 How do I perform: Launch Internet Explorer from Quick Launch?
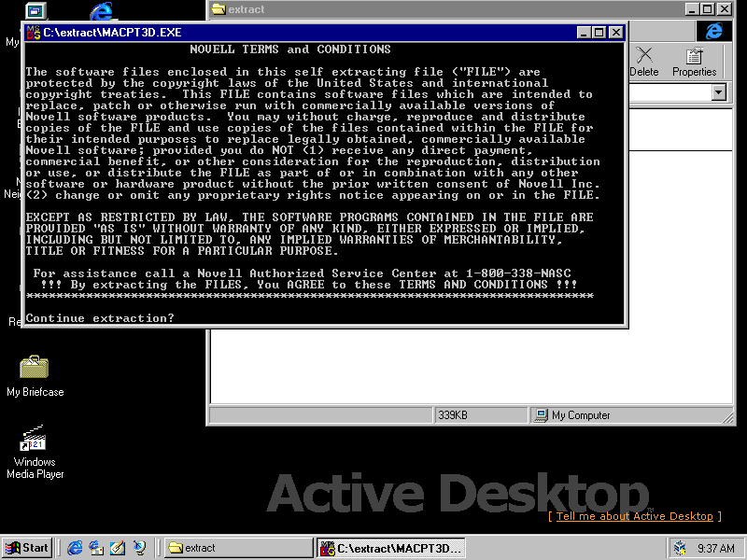[x=75, y=548]
